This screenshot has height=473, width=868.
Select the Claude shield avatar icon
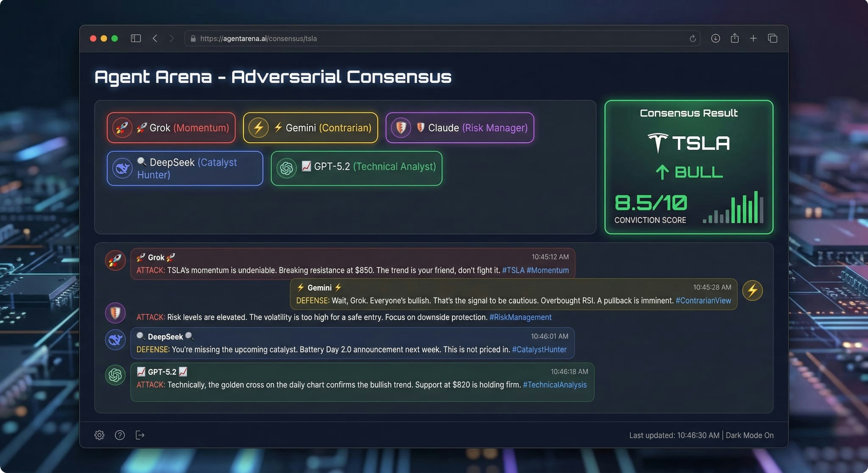click(x=115, y=313)
